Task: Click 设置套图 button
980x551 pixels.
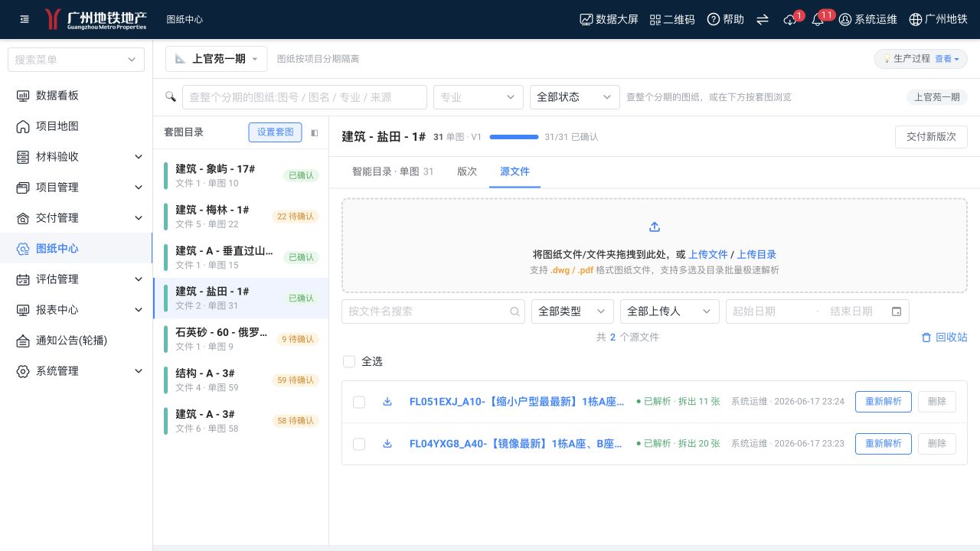Action: pos(275,132)
